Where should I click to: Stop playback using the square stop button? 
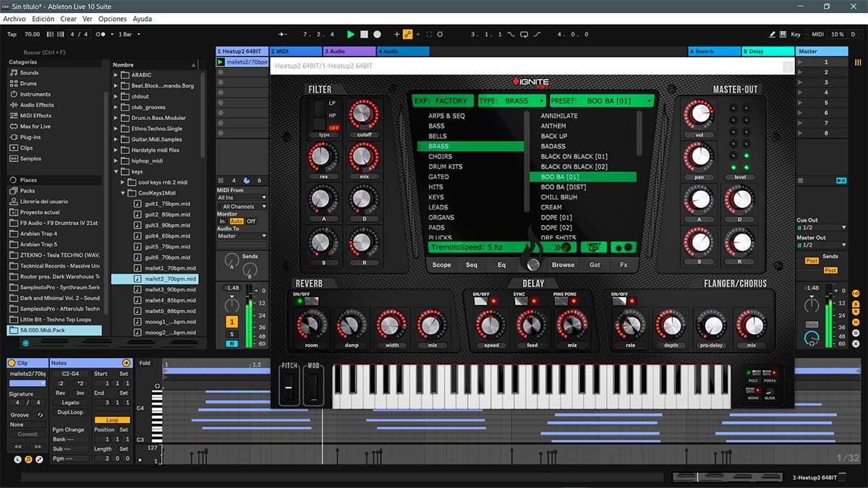click(x=365, y=34)
